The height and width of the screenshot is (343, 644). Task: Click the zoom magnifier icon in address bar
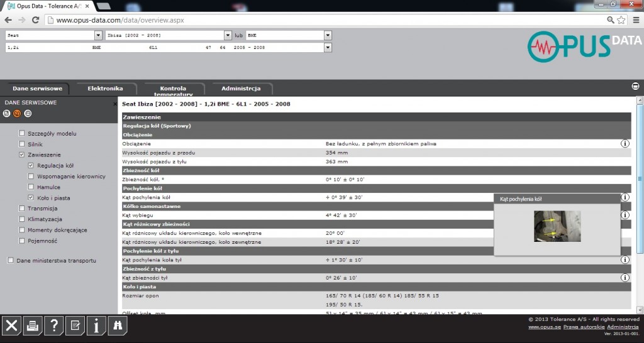point(611,19)
